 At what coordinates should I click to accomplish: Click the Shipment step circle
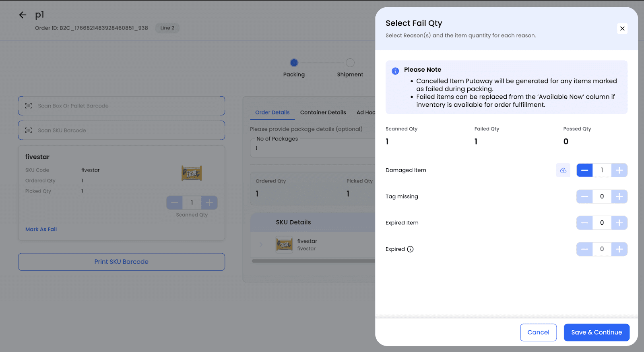350,63
